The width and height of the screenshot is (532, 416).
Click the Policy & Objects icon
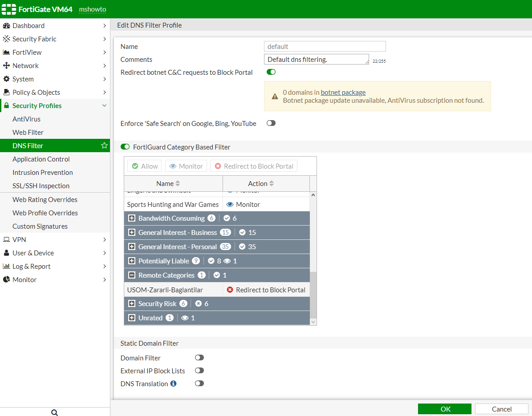coord(6,92)
